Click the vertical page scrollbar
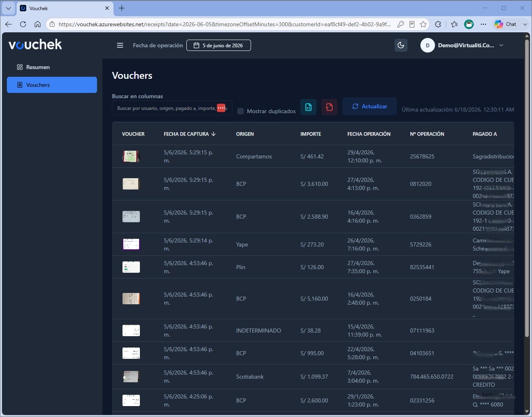This screenshot has height=417, width=532. click(x=527, y=188)
